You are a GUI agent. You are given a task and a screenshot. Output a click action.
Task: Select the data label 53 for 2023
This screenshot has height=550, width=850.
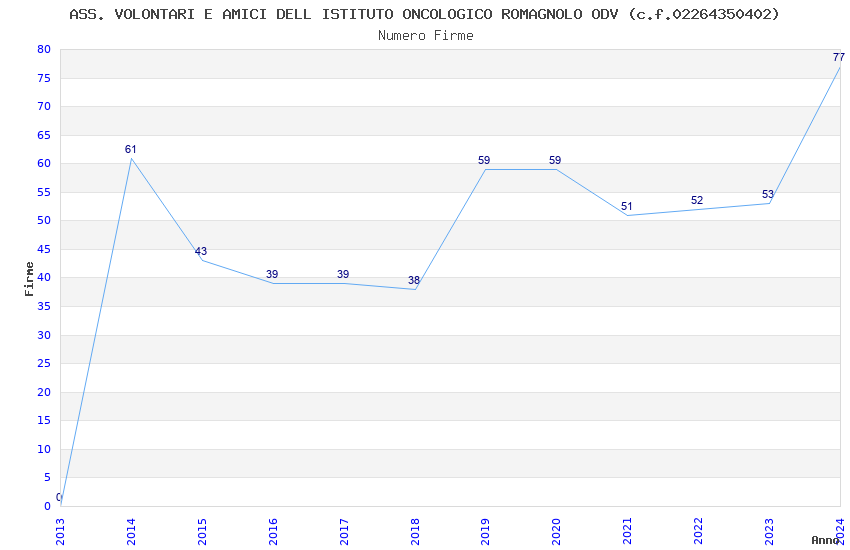768,195
